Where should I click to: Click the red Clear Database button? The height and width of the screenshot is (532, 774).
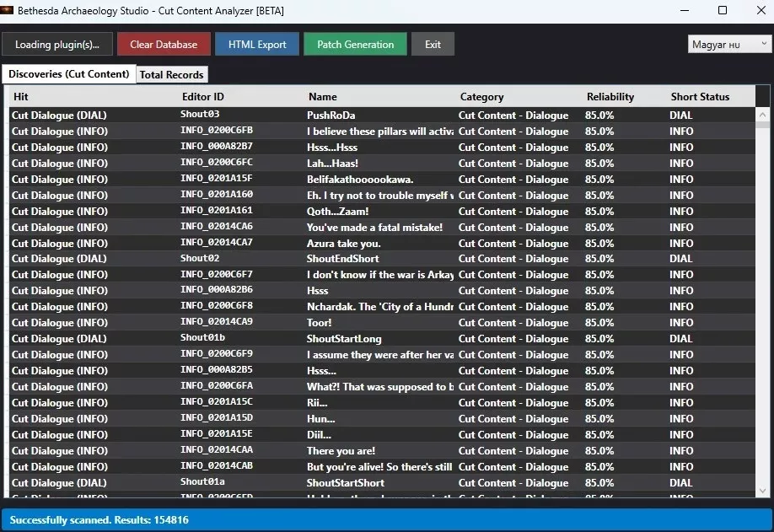(164, 45)
